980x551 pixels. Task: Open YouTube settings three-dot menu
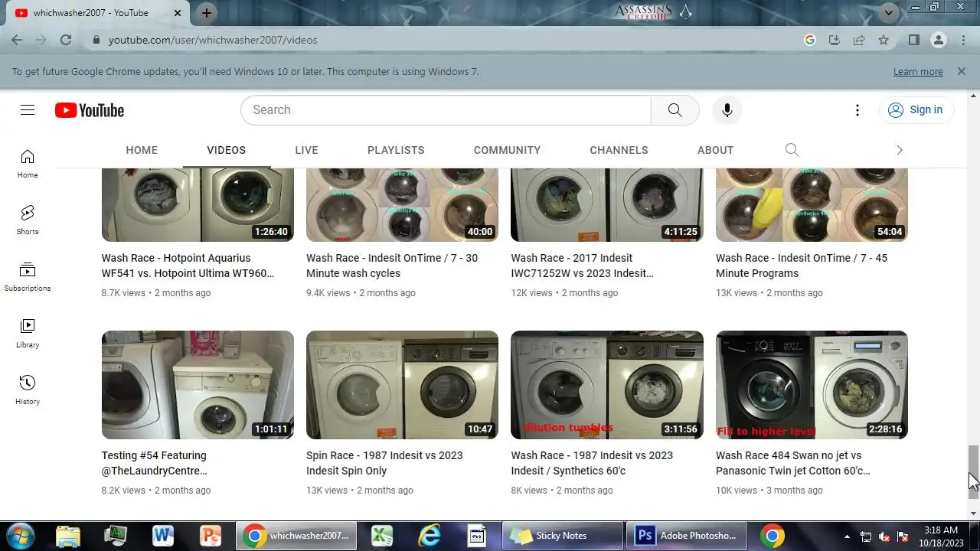tap(857, 110)
